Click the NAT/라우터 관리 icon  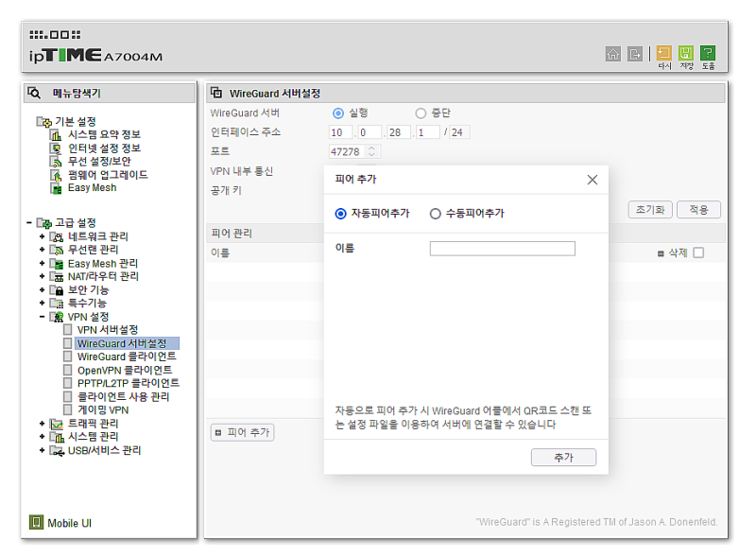pyautogui.click(x=57, y=276)
